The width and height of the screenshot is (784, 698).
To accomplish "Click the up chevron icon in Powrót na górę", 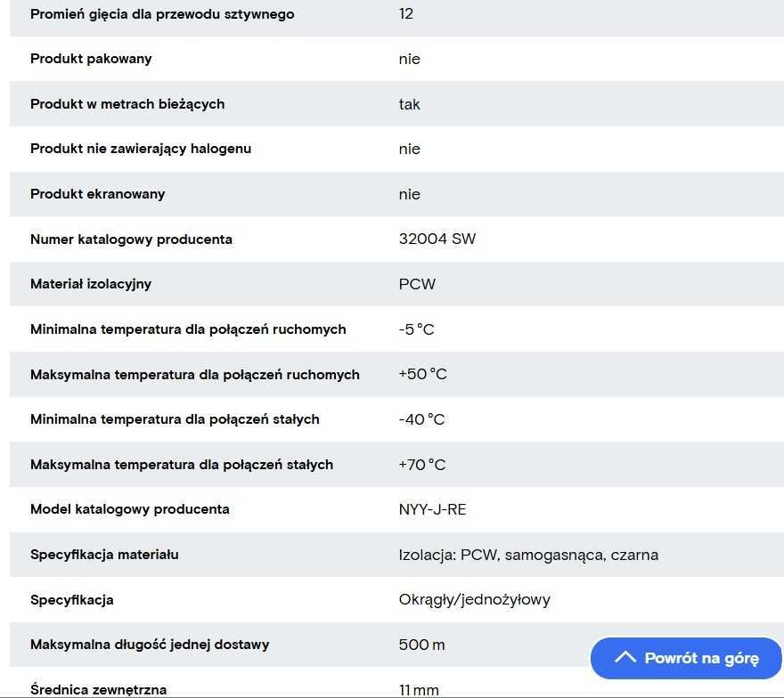I will [x=625, y=656].
